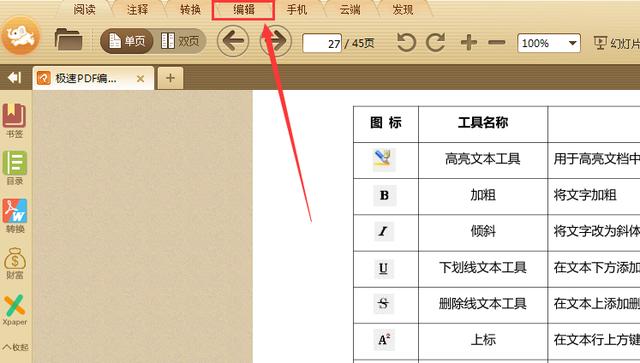Click the underline U icon in the table
The image size is (640, 363).
tap(383, 268)
